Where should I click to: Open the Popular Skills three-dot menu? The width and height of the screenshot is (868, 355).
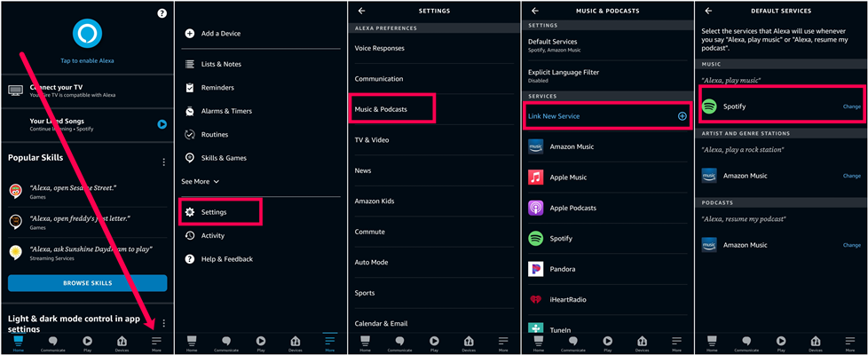point(163,162)
